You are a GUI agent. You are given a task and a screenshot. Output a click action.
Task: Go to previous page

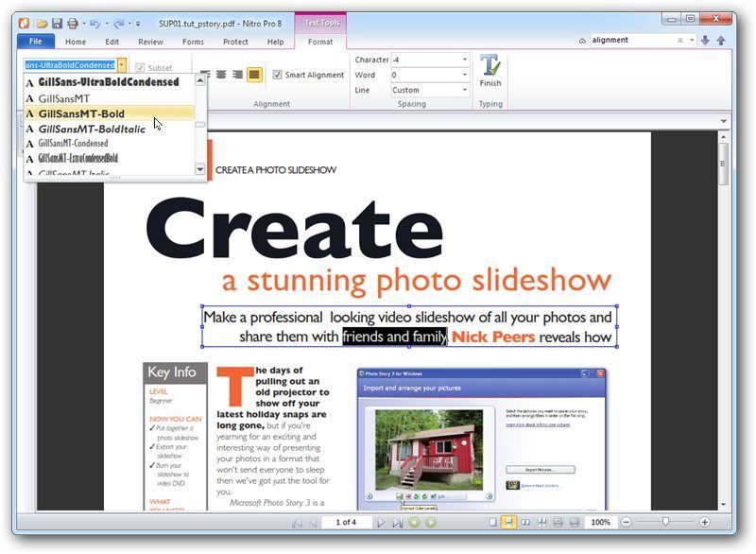tap(313, 522)
